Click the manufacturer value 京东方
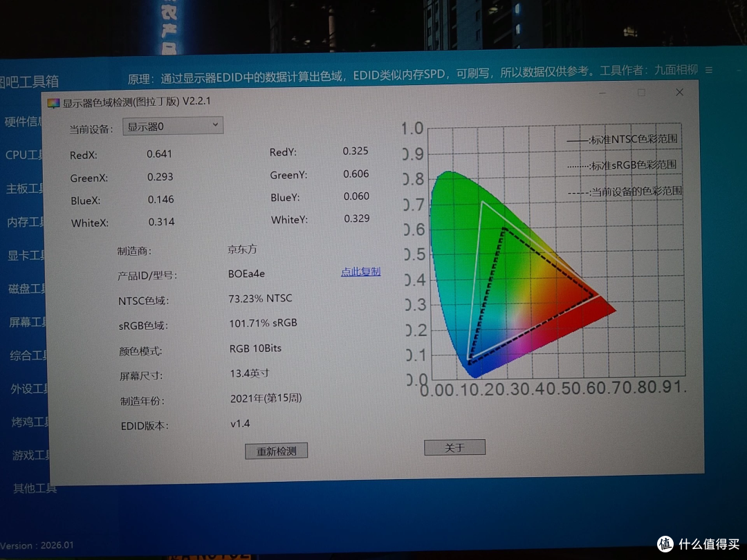The image size is (747, 560). pos(242,249)
